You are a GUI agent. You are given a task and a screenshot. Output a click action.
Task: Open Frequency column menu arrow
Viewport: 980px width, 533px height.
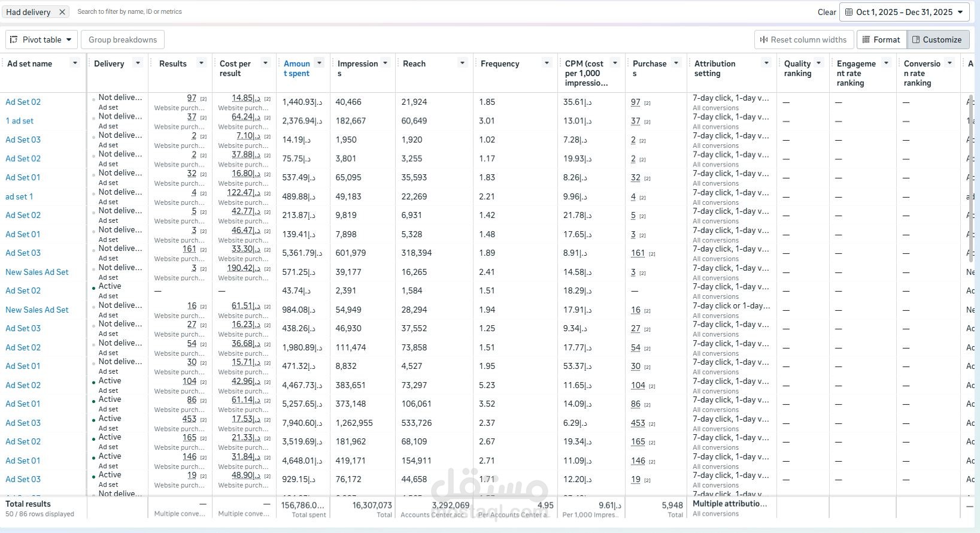tap(547, 63)
